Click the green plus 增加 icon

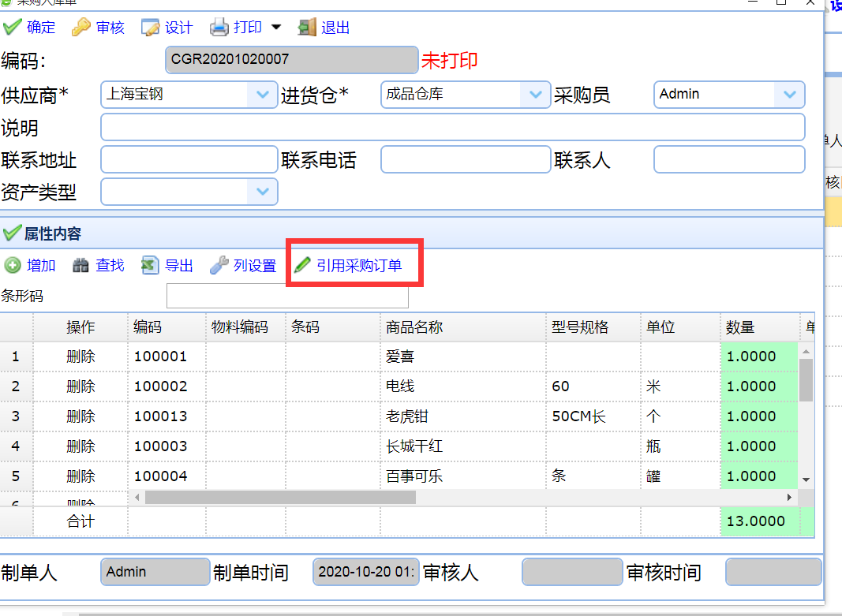(13, 266)
